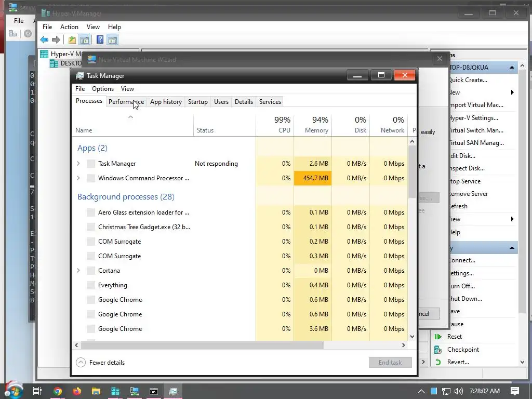Screen dimensions: 532x399
Task: Switch to the App history tab
Action: pyautogui.click(x=166, y=102)
